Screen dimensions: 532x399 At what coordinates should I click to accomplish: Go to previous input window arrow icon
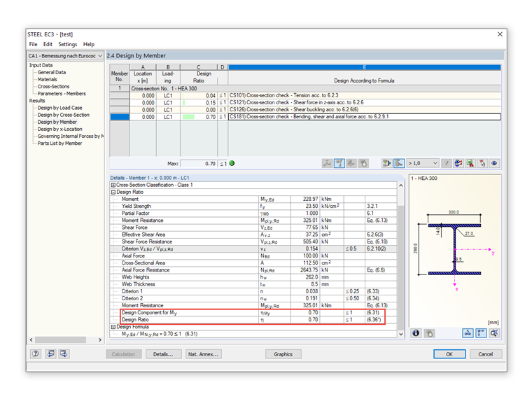[x=49, y=354]
